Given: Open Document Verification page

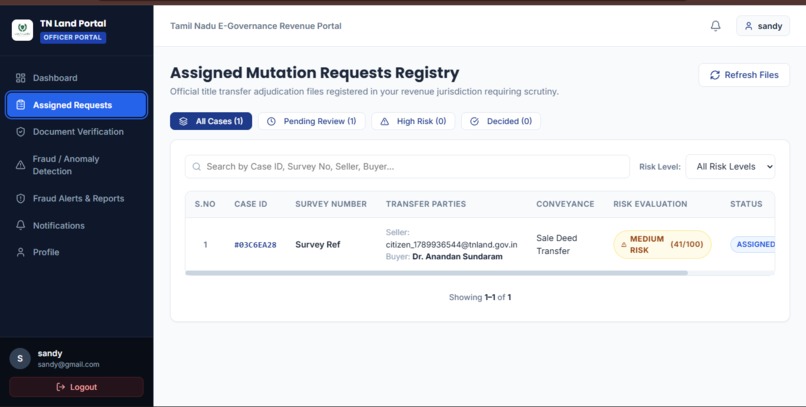Looking at the screenshot, I should 77,132.
